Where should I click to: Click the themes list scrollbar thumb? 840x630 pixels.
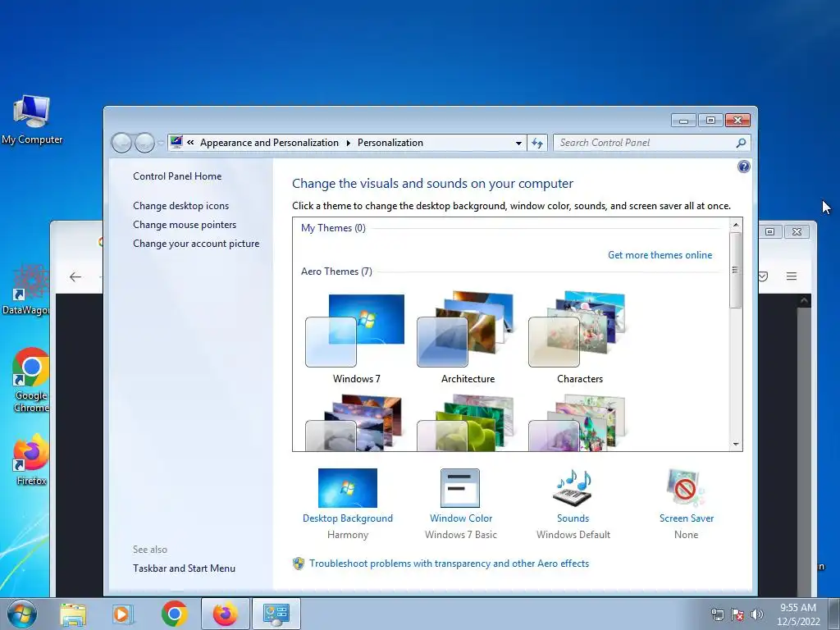(x=736, y=269)
